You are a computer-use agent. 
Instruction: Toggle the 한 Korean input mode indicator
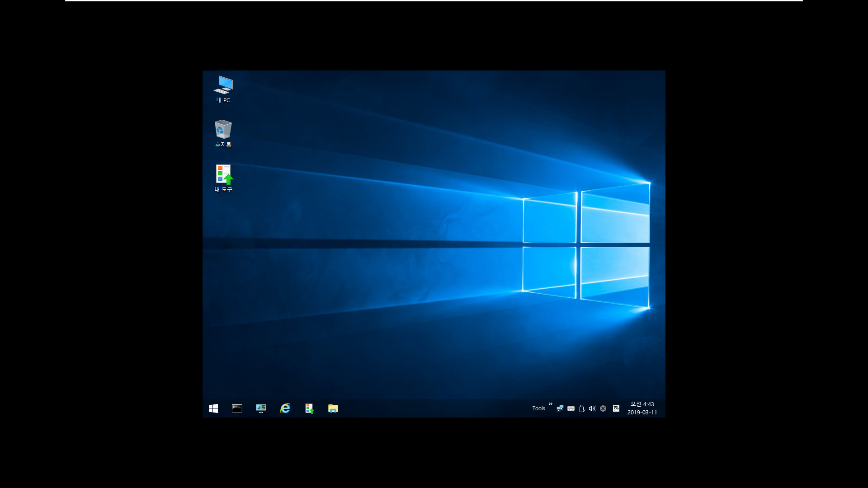click(x=616, y=408)
